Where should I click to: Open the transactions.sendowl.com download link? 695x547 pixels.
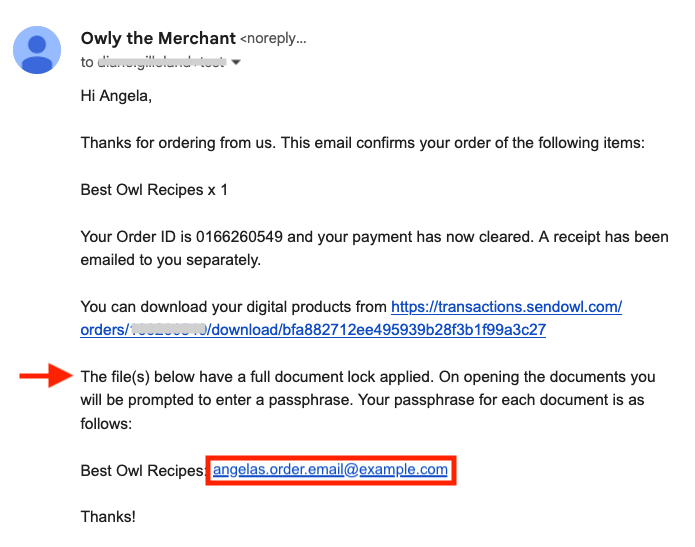(506, 307)
